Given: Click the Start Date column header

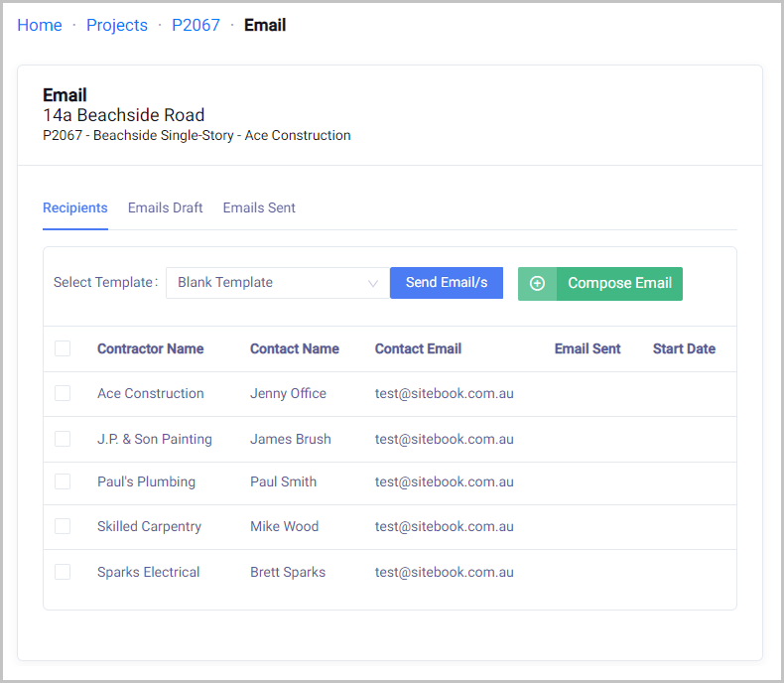Looking at the screenshot, I should click(684, 348).
